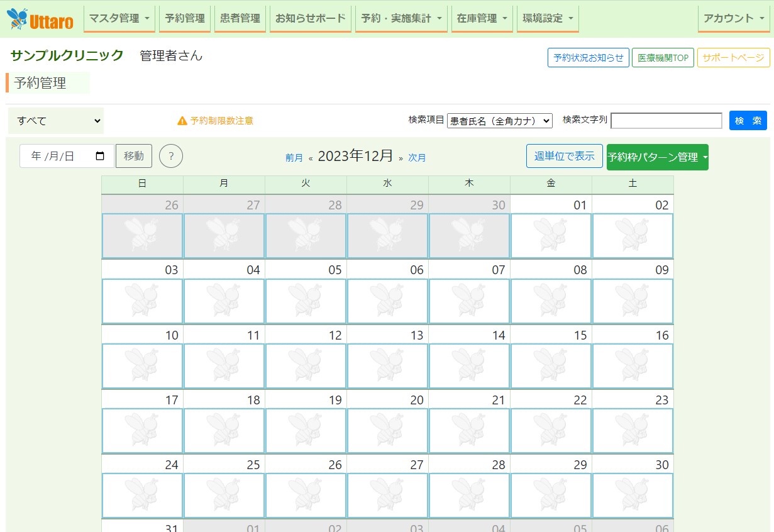The height and width of the screenshot is (532, 774).
Task: Click the 日 column header
Action: (142, 184)
